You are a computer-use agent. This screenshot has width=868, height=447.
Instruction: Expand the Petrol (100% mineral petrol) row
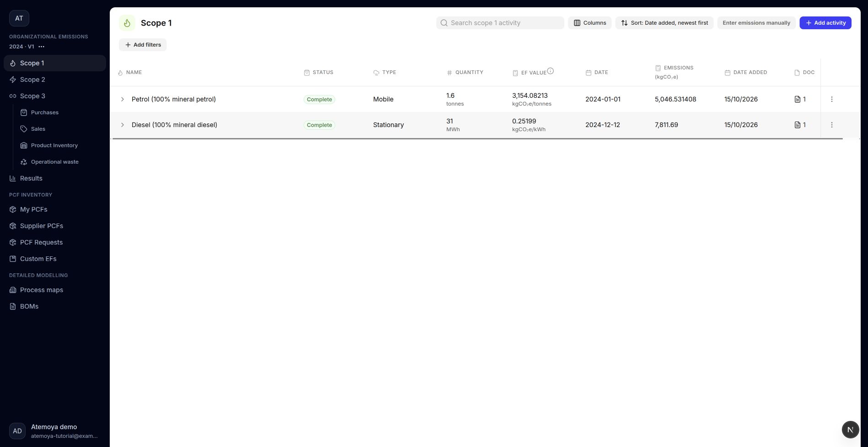[x=122, y=99]
